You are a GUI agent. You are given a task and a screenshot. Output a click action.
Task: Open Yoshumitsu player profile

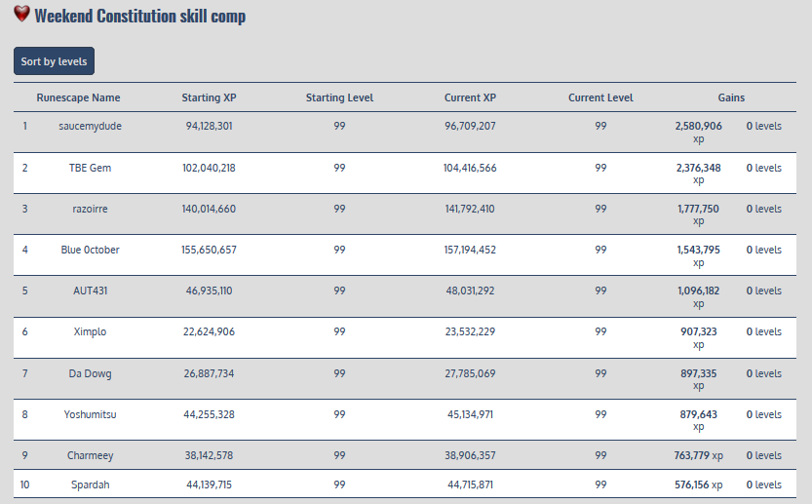(90, 414)
